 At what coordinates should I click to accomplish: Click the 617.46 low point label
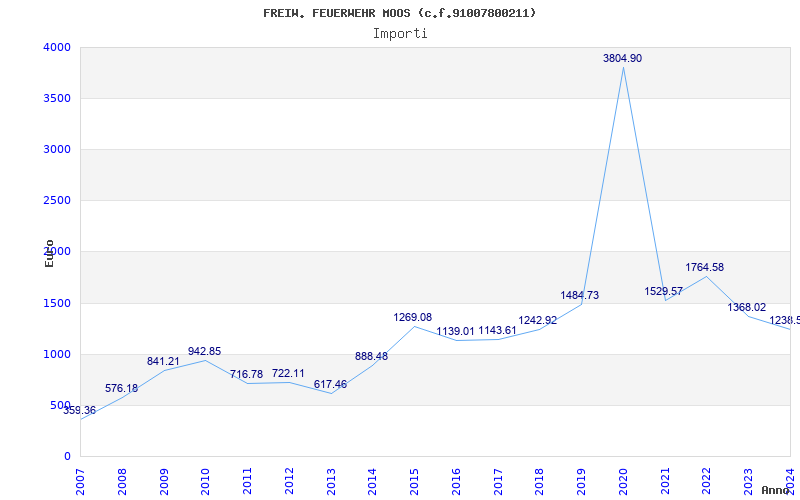[330, 384]
